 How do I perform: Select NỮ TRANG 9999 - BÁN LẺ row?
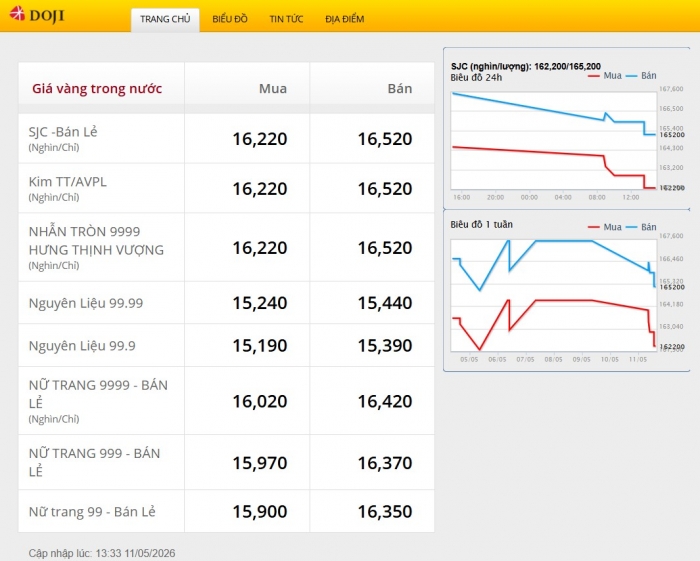tap(226, 401)
